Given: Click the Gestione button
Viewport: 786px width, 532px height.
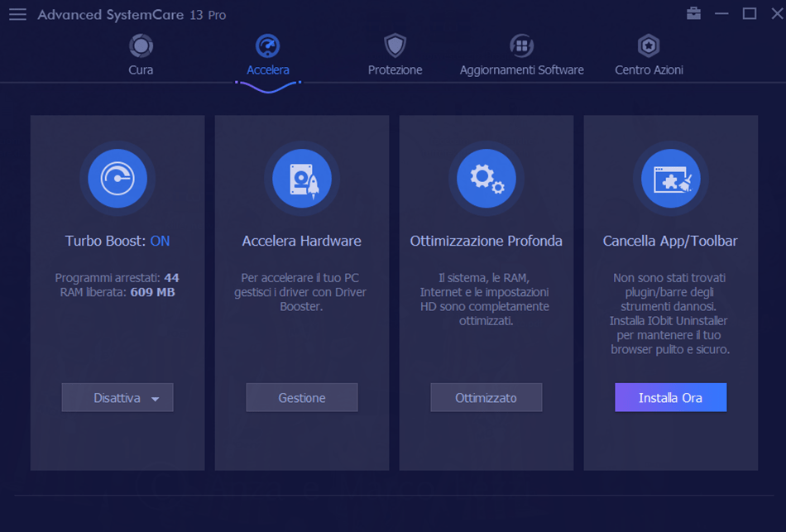Looking at the screenshot, I should 302,398.
